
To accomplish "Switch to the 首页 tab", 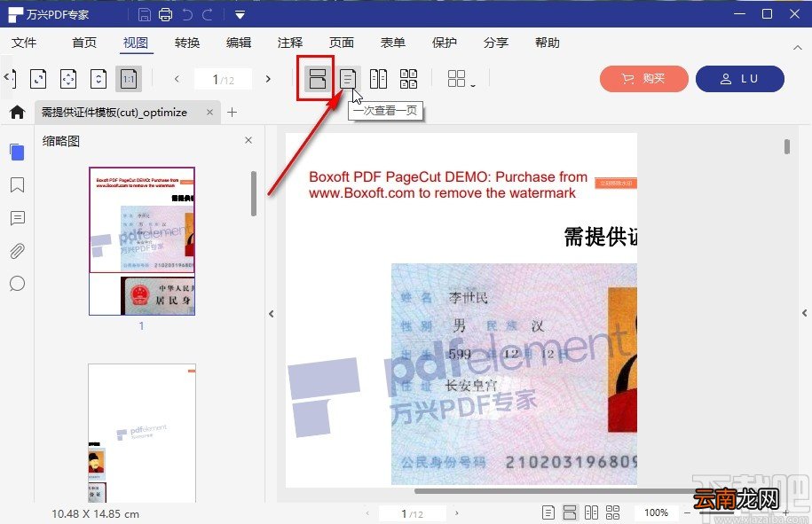I will pyautogui.click(x=84, y=43).
